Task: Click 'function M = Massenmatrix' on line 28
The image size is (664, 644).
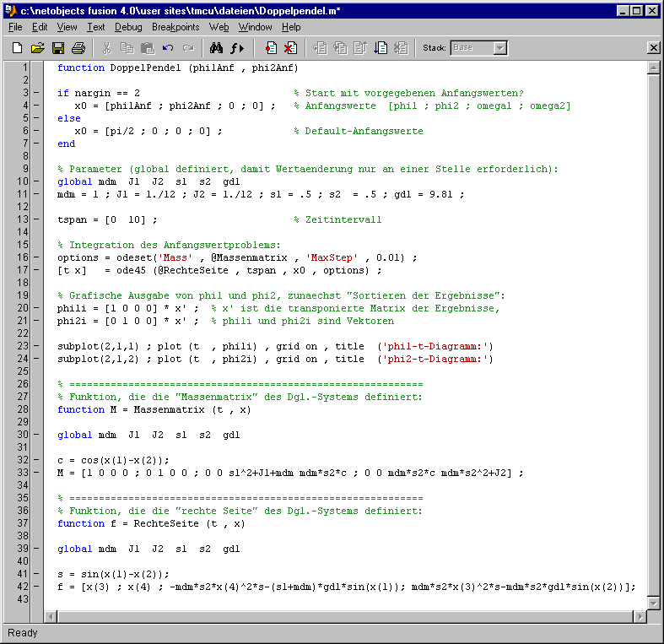Action: coord(131,409)
